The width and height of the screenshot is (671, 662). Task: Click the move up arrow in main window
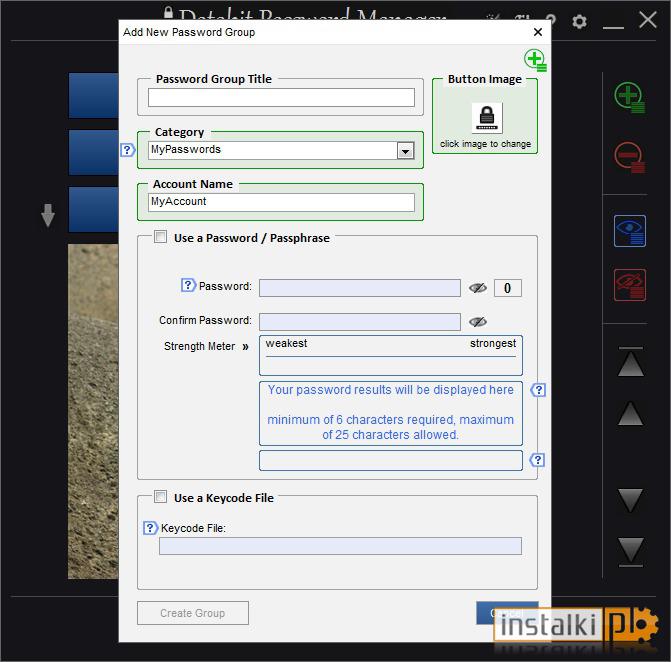(x=630, y=413)
